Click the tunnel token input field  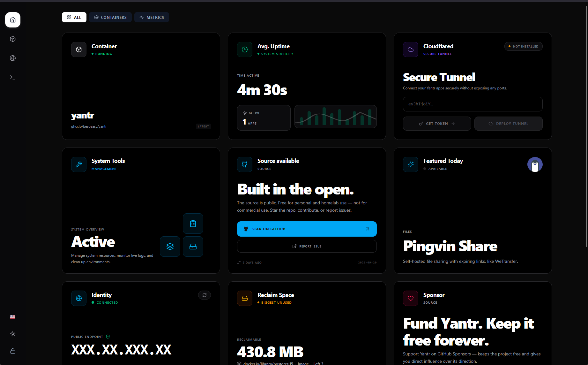coord(473,104)
